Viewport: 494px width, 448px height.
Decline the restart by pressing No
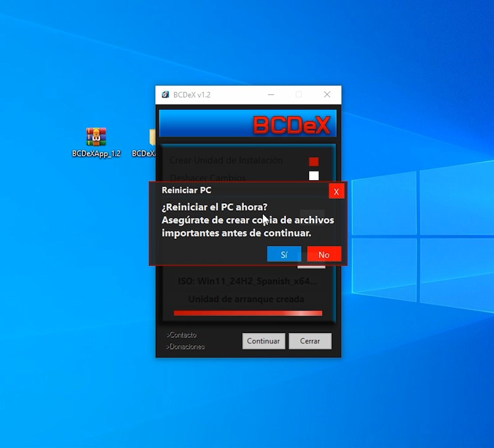click(x=324, y=255)
